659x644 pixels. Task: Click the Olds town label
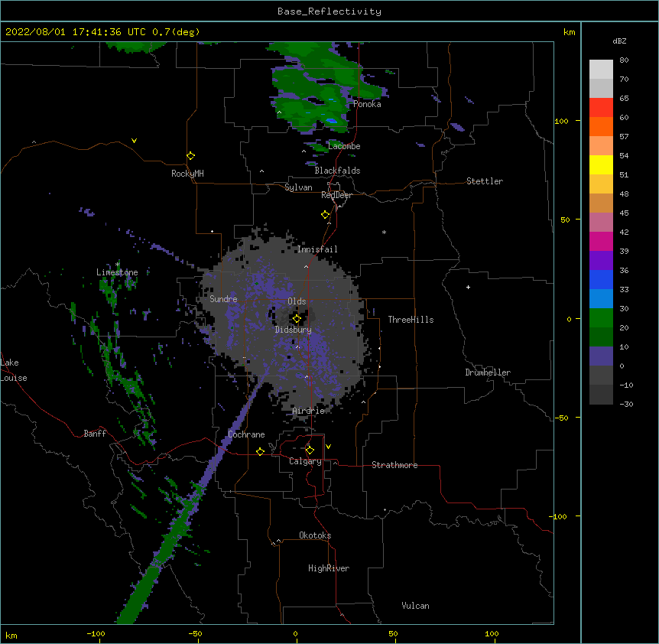297,301
